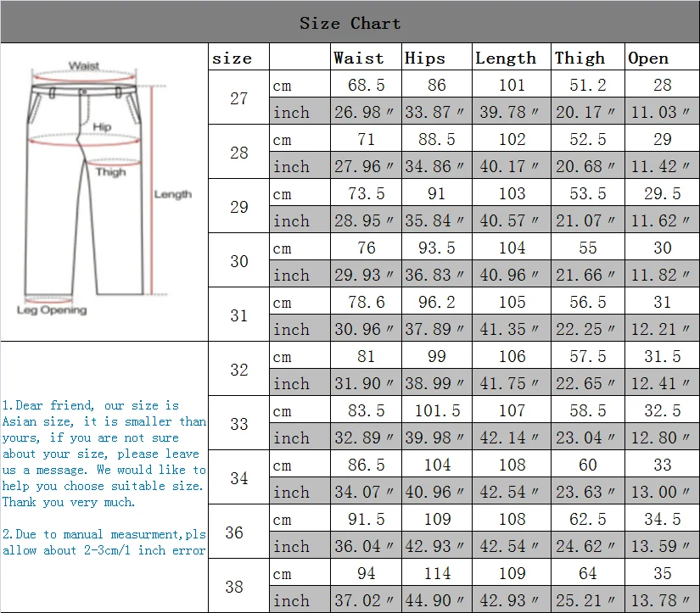This screenshot has height=613, width=700.
Task: Click hips value 101.5 cm
Action: coord(438,410)
